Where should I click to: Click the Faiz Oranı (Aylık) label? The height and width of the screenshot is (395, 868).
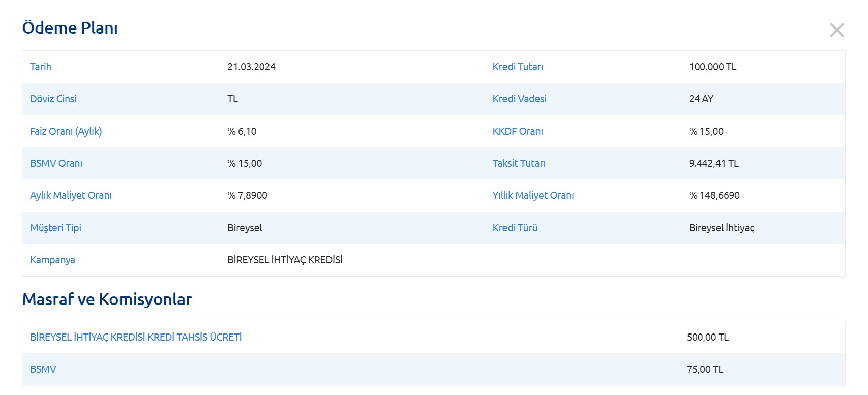pyautogui.click(x=66, y=131)
